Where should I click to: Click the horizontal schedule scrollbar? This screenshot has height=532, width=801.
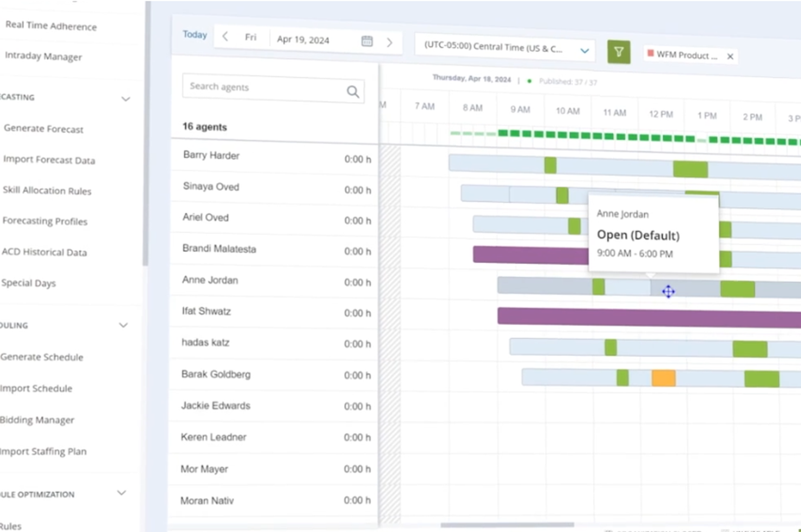507,525
